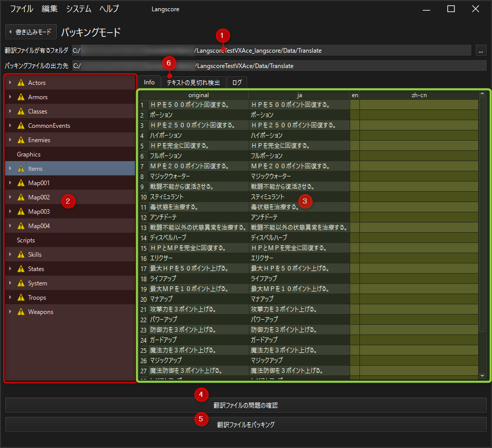Click 翻訳ファイルをパッキング button
The height and width of the screenshot is (448, 492).
coord(246,424)
